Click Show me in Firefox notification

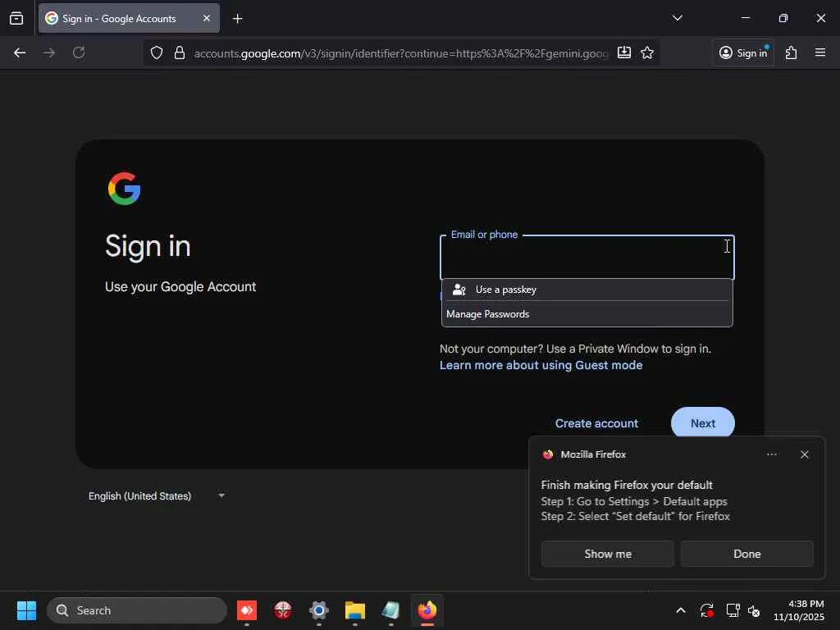(x=608, y=554)
